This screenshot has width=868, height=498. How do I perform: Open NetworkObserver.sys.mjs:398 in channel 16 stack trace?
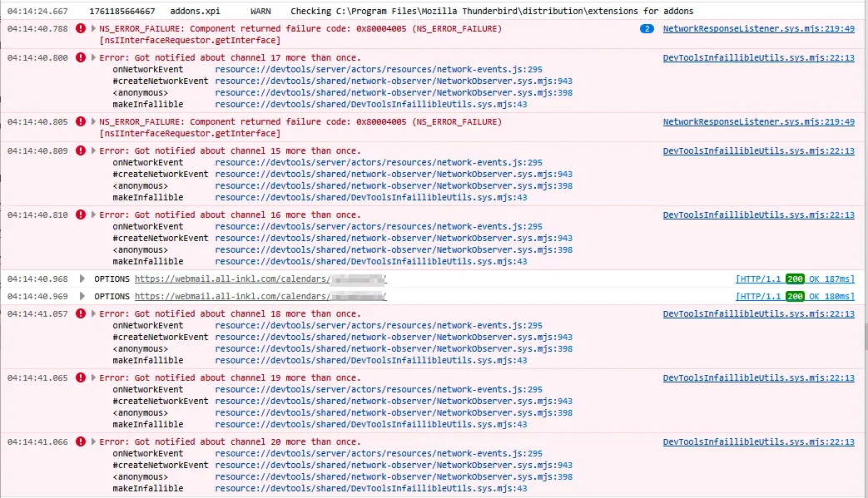[x=394, y=249]
